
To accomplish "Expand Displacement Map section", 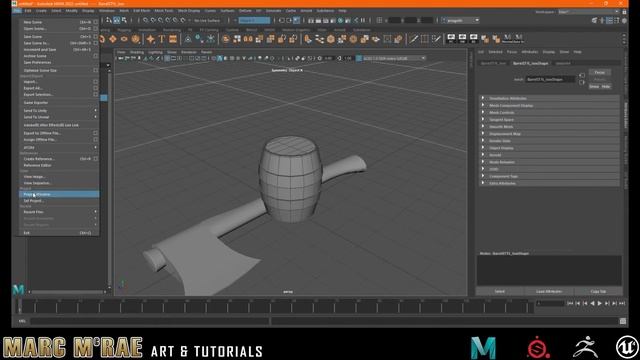I will click(549, 134).
